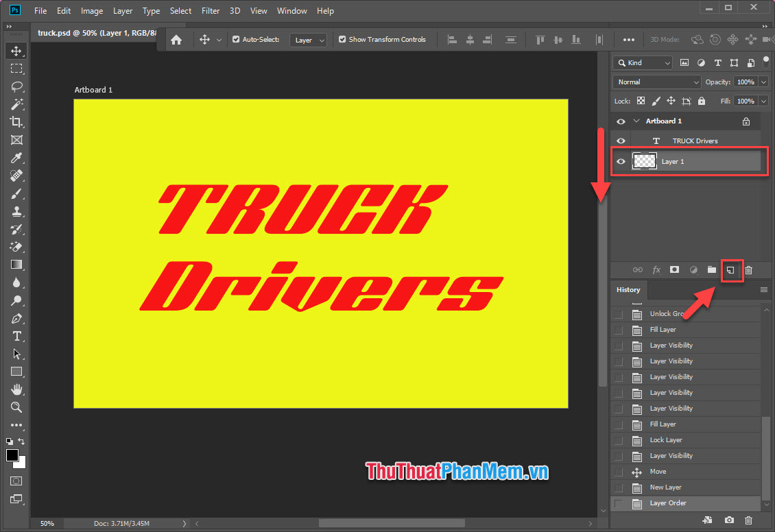
Task: Open the Filter menu
Action: tap(210, 10)
